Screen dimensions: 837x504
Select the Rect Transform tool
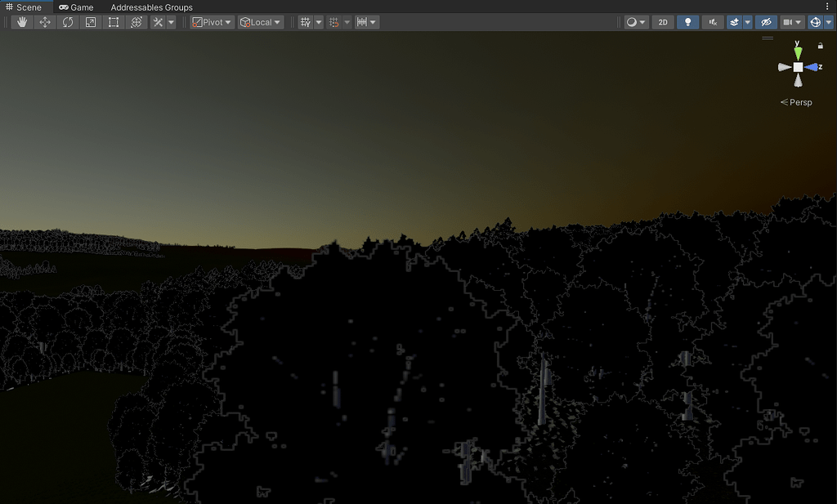click(x=114, y=22)
